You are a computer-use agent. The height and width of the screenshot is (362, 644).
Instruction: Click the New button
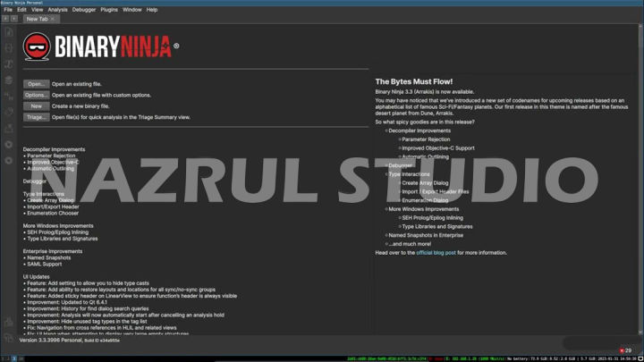36,106
